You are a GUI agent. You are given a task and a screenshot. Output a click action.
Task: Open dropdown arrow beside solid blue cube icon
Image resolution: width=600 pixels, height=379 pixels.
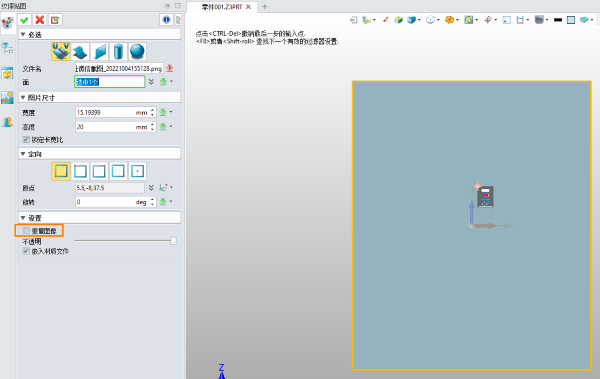point(419,20)
